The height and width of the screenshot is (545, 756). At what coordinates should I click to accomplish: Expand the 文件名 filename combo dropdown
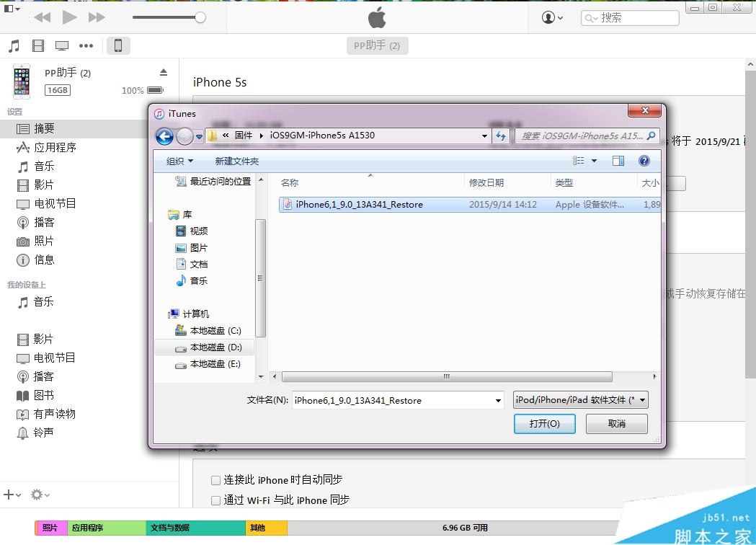[498, 401]
